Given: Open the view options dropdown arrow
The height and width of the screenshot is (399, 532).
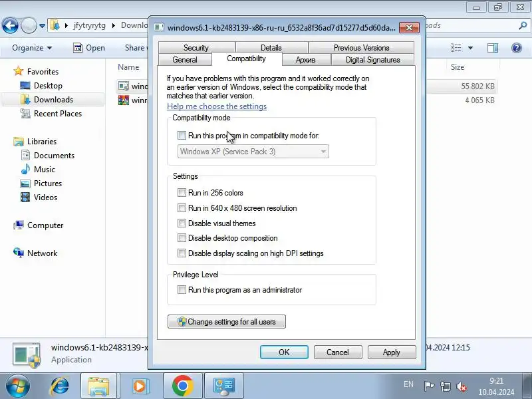Looking at the screenshot, I should tap(471, 48).
